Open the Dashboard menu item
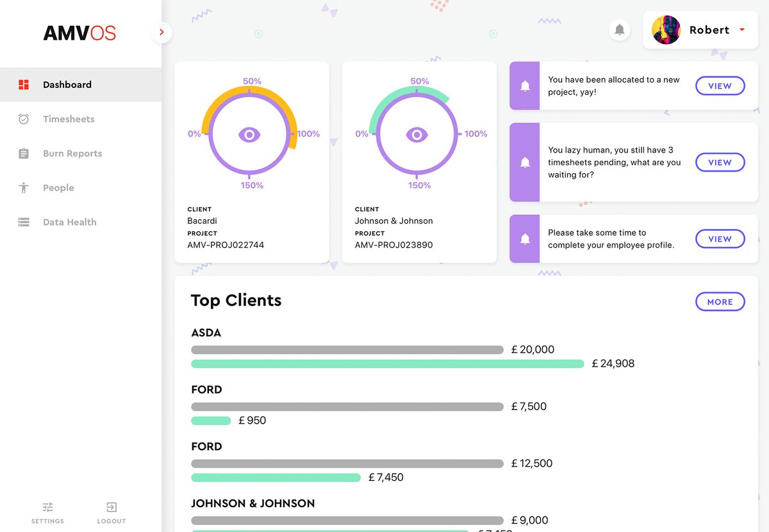Screen dimensions: 769x532 [x=81, y=85]
